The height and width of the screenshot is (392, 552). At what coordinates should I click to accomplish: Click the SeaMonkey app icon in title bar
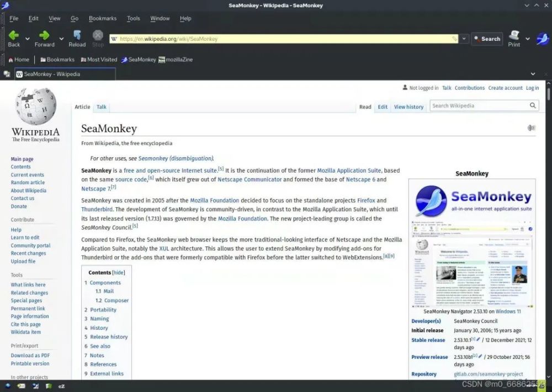coord(6,5)
